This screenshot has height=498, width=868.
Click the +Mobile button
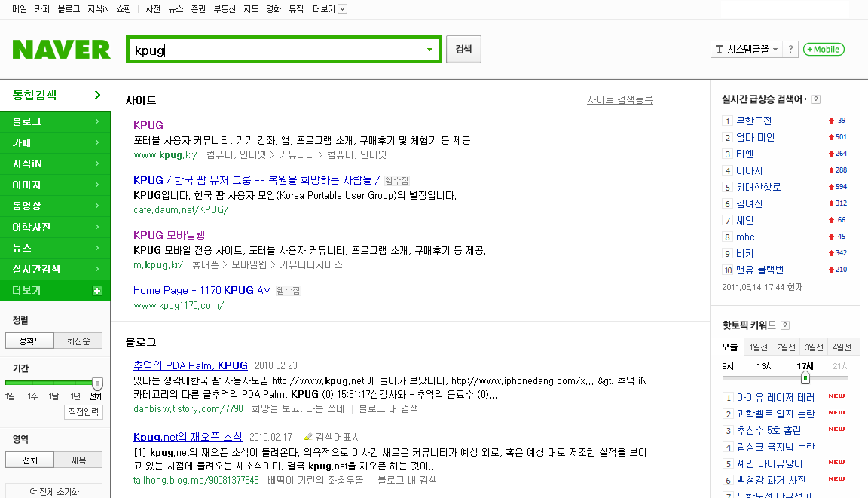(824, 49)
